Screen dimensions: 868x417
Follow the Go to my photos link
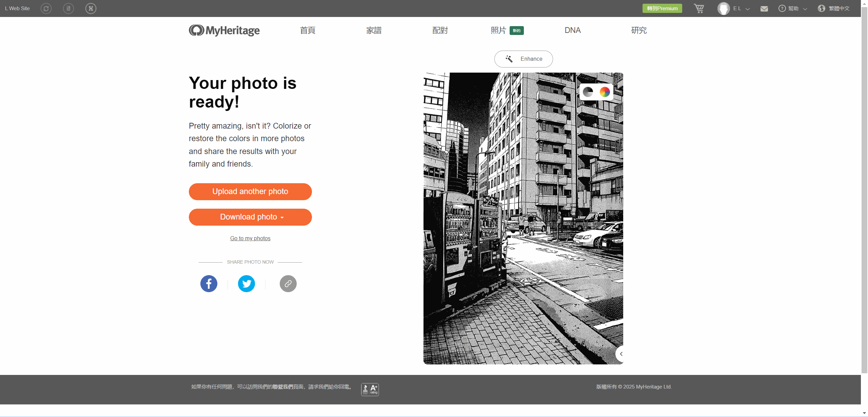coord(250,239)
